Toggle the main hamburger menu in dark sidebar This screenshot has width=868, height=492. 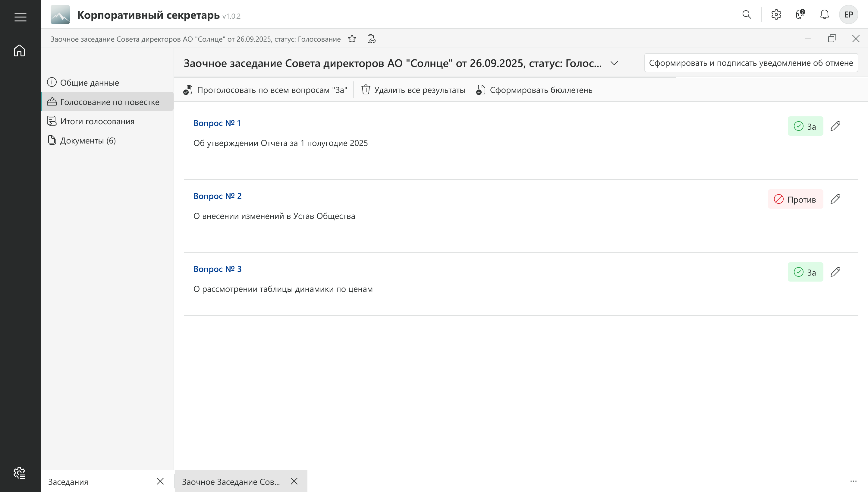click(20, 17)
